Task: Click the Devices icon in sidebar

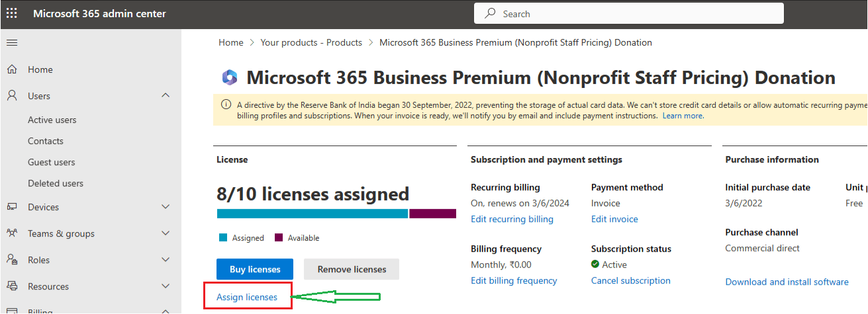Action: point(12,207)
